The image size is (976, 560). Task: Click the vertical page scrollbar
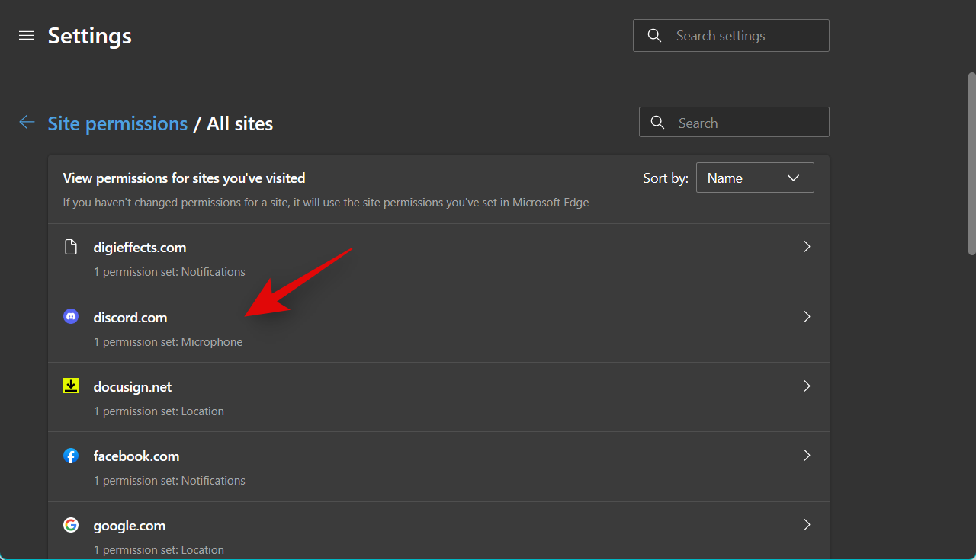pyautogui.click(x=971, y=164)
